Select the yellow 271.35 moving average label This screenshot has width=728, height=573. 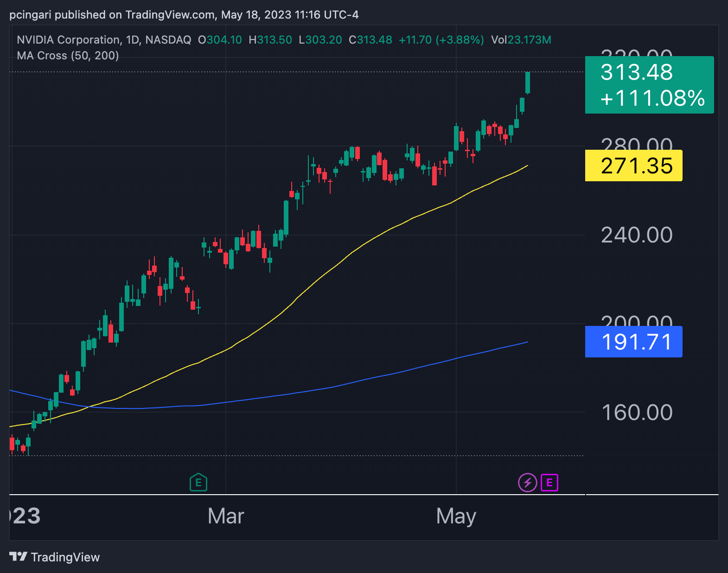(x=633, y=166)
